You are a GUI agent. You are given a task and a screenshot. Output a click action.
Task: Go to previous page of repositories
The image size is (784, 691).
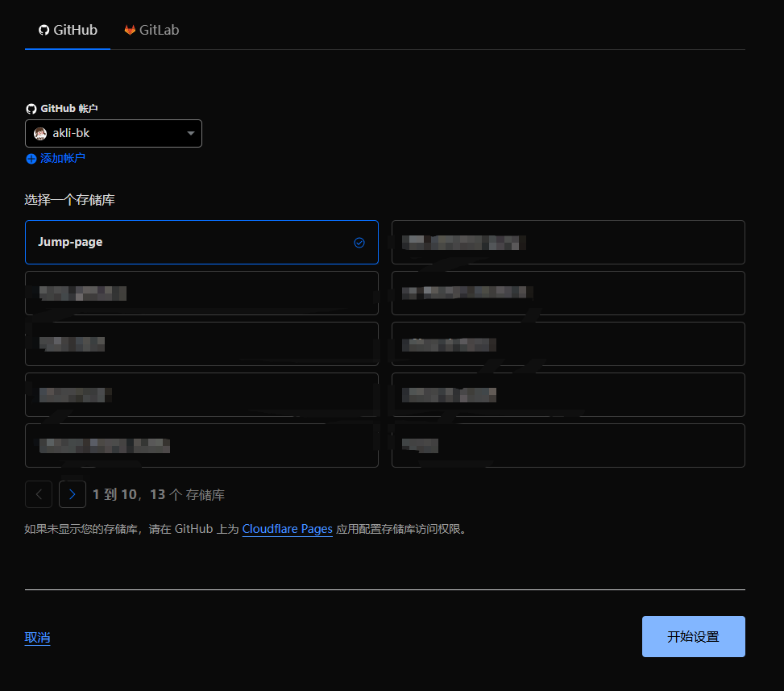point(39,494)
